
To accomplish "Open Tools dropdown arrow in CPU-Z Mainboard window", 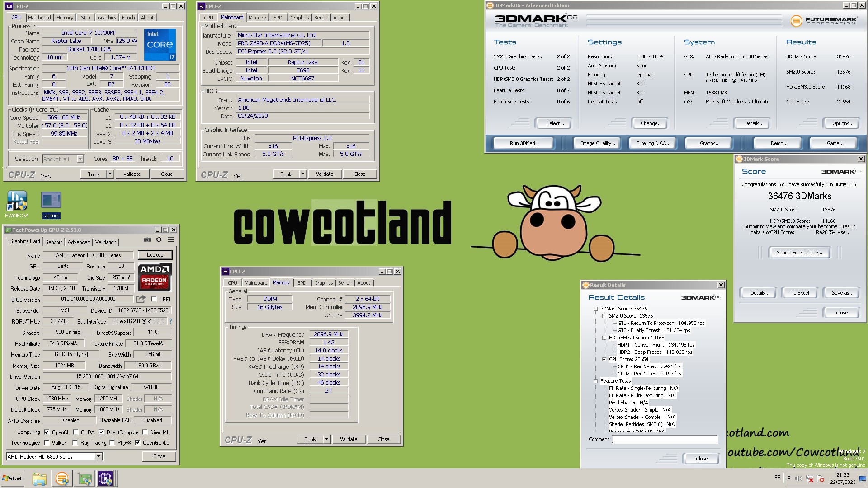I will [302, 174].
